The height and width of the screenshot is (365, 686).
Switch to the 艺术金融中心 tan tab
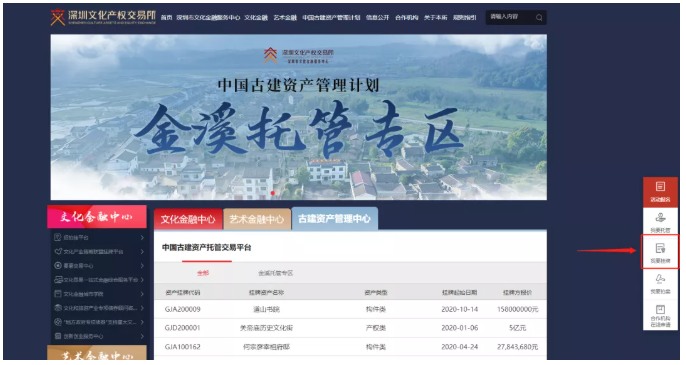click(x=257, y=219)
